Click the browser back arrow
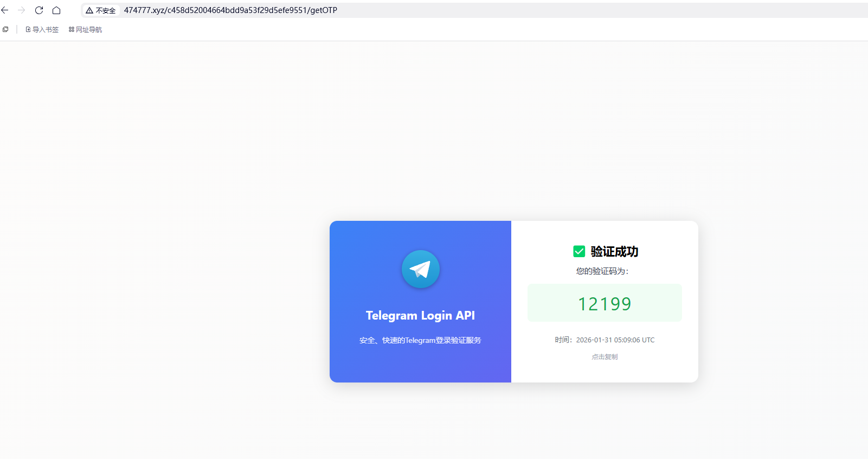868x459 pixels. pyautogui.click(x=5, y=10)
